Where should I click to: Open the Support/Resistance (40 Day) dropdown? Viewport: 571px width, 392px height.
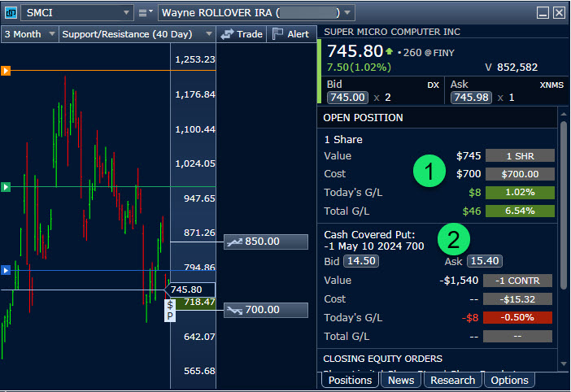[208, 34]
